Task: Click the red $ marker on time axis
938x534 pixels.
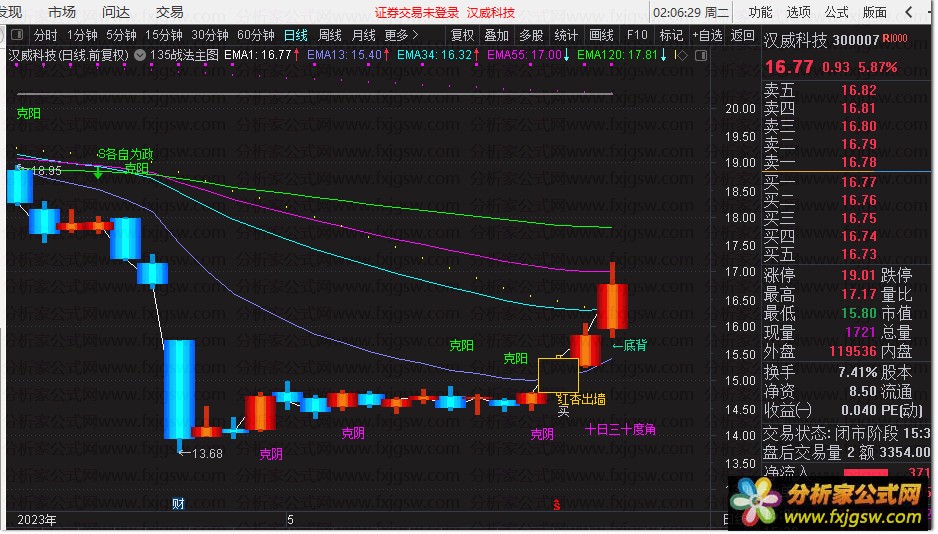Action: 557,506
